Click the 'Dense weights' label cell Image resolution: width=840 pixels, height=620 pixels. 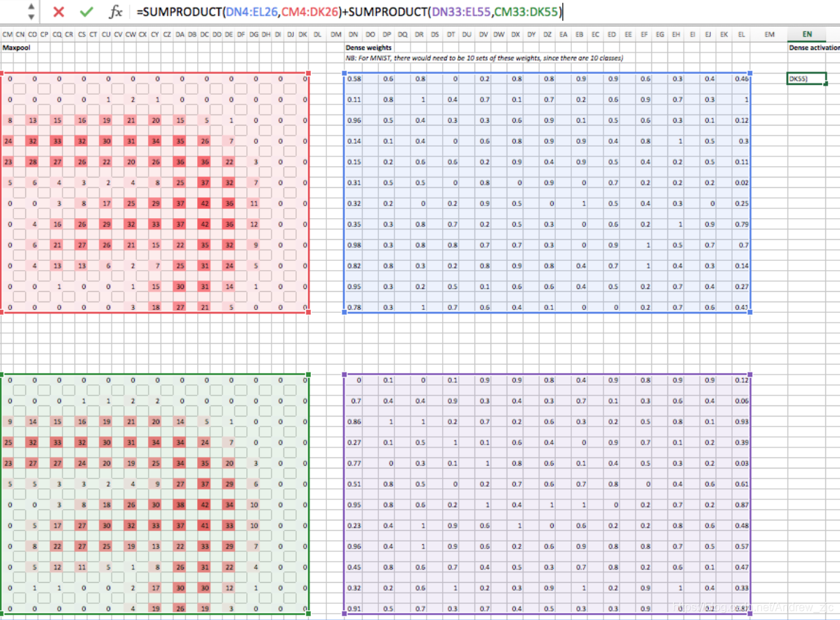coord(368,48)
